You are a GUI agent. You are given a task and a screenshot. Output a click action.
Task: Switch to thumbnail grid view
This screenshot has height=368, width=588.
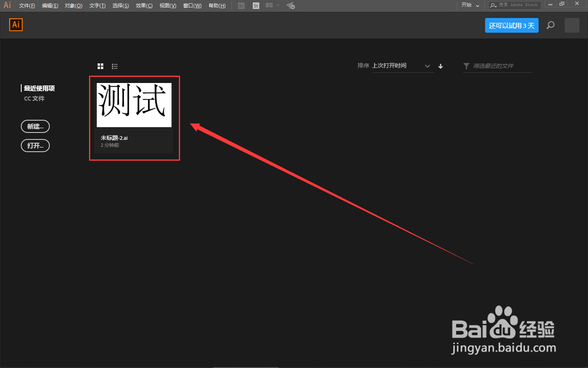pos(100,66)
